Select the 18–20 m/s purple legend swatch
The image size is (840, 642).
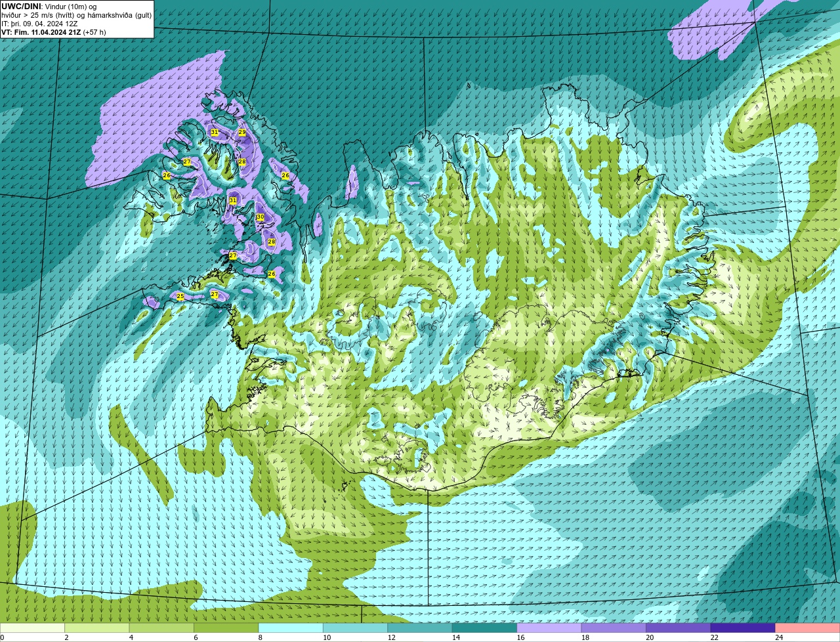(614, 628)
